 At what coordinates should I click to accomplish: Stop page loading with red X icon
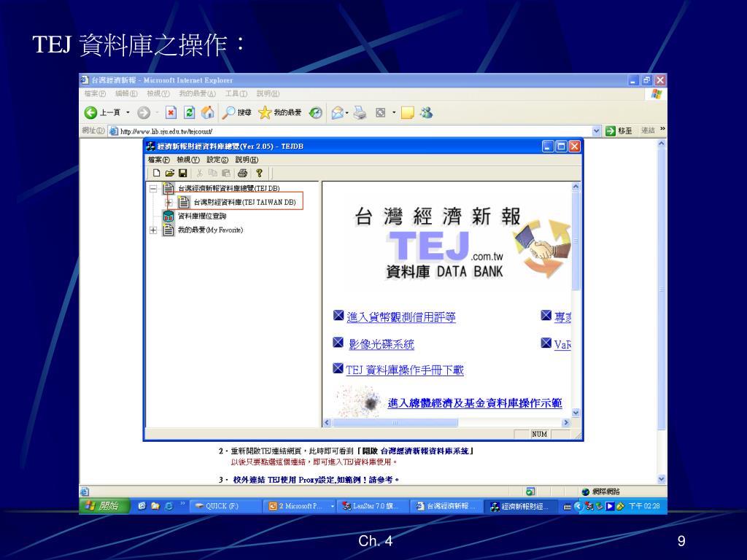click(171, 112)
